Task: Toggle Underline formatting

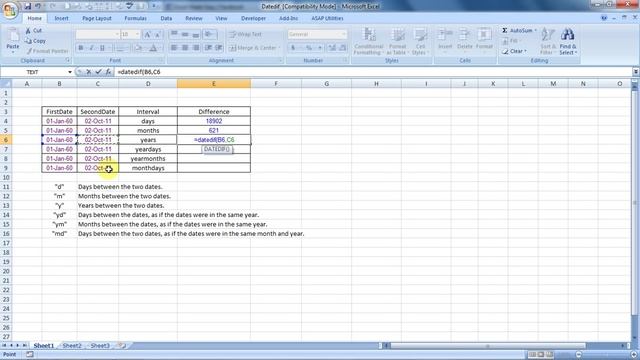Action: [102, 48]
